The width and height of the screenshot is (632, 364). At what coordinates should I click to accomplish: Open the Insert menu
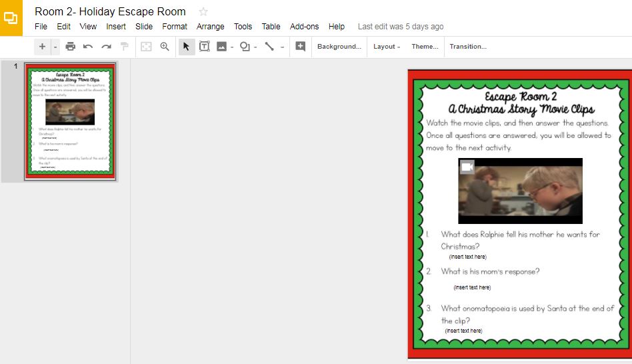click(x=116, y=27)
